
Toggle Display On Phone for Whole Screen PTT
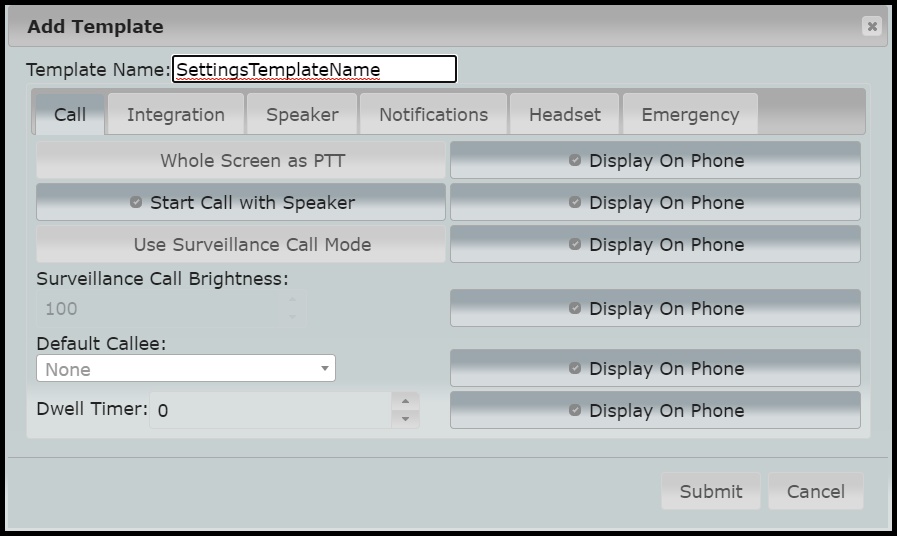coord(655,160)
